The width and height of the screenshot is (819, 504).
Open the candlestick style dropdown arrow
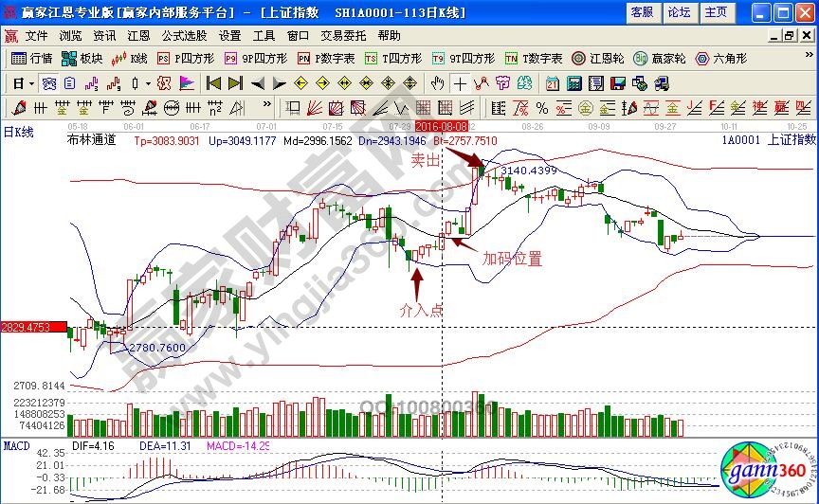[146, 82]
